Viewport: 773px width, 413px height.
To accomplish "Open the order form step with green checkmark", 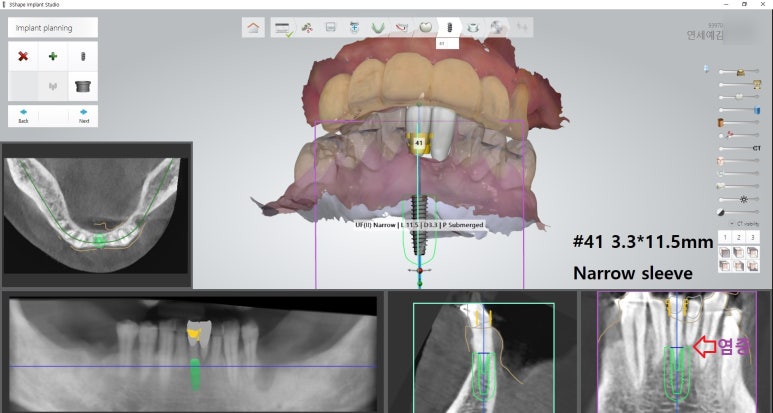I will coord(283,28).
